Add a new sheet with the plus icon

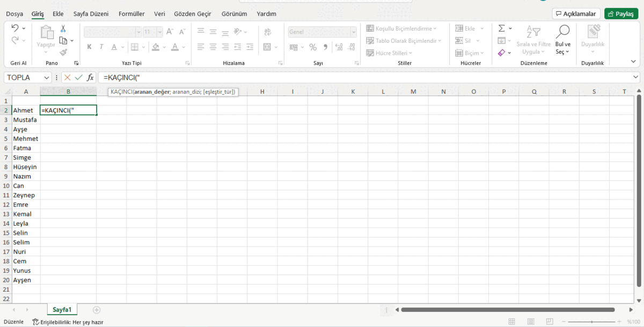(x=97, y=310)
